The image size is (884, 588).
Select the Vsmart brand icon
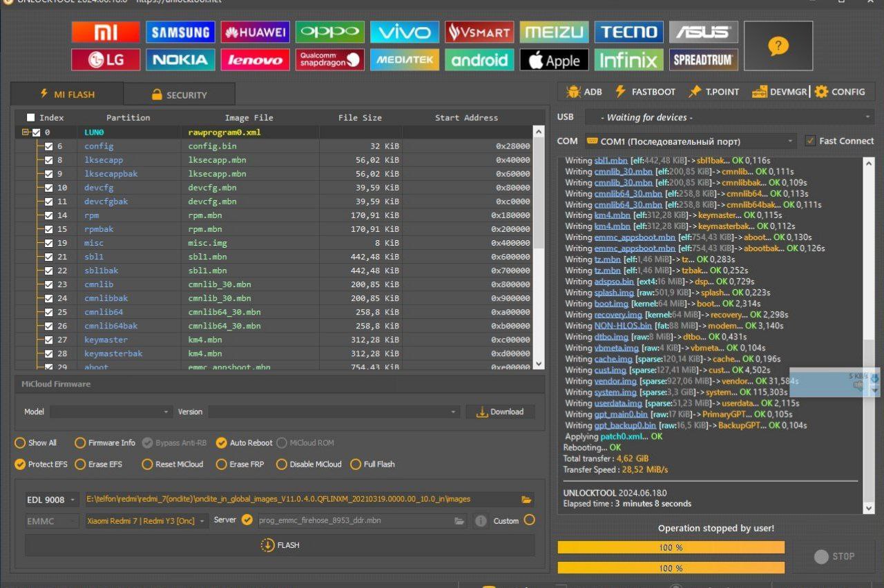479,32
